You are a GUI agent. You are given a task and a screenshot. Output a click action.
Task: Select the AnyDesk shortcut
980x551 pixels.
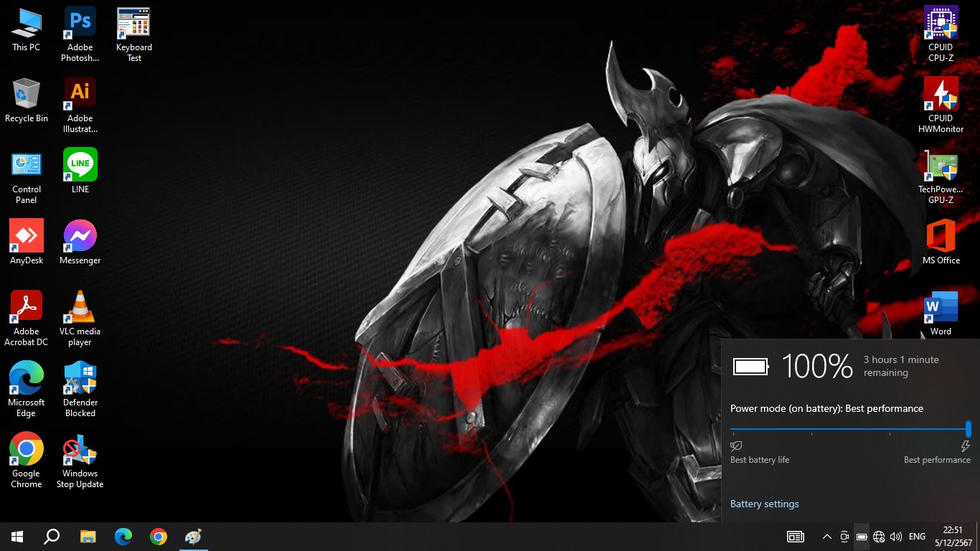(27, 243)
